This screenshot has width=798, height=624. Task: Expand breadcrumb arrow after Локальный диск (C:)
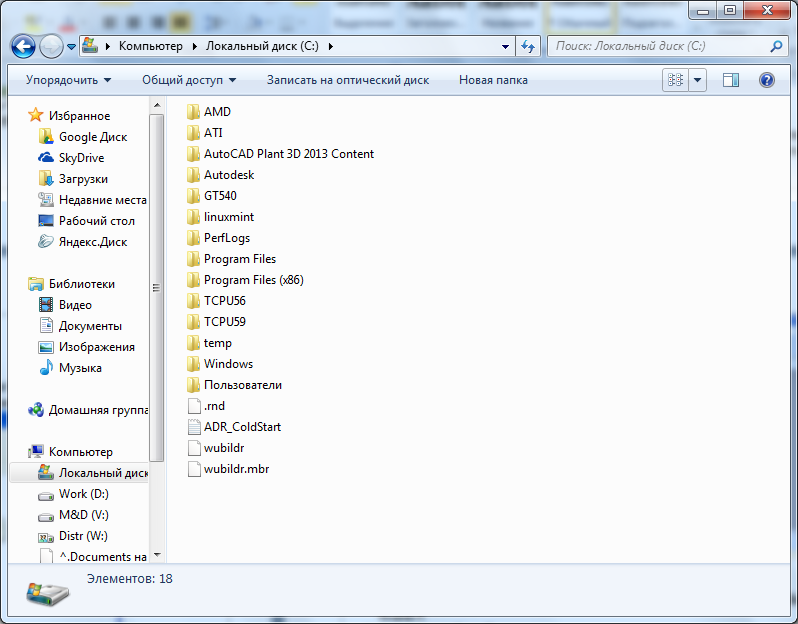331,46
